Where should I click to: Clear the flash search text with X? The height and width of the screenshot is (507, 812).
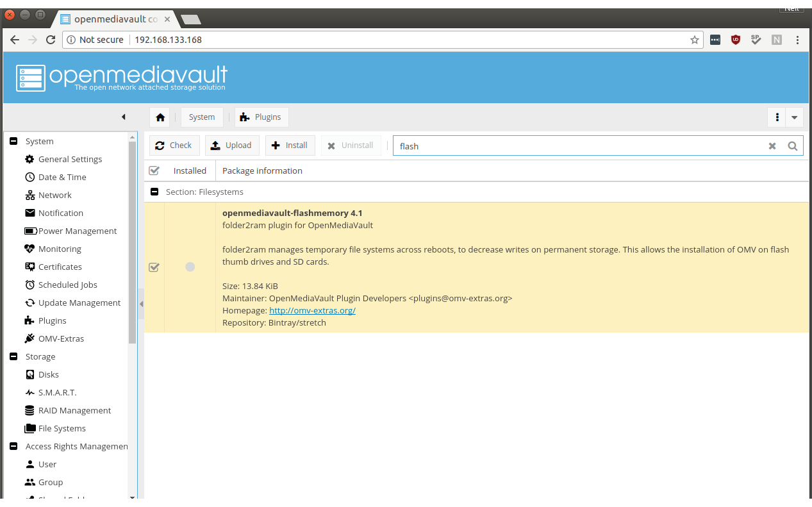(x=772, y=146)
